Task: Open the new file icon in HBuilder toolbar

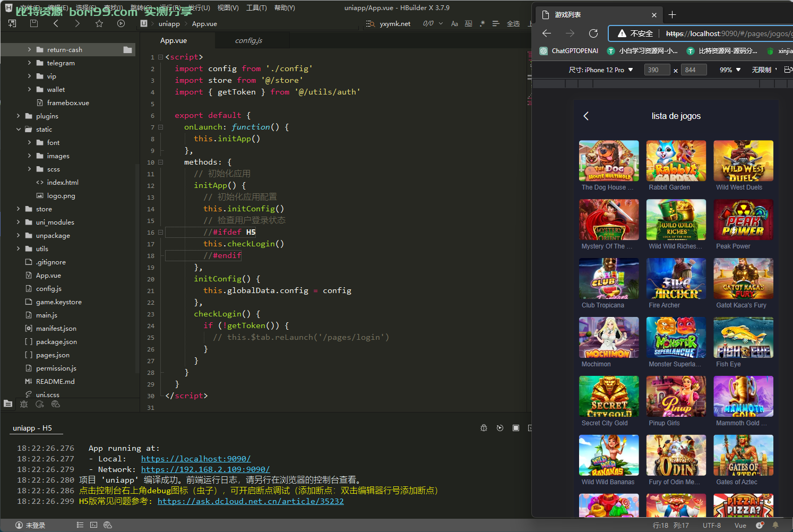Action: pos(12,23)
